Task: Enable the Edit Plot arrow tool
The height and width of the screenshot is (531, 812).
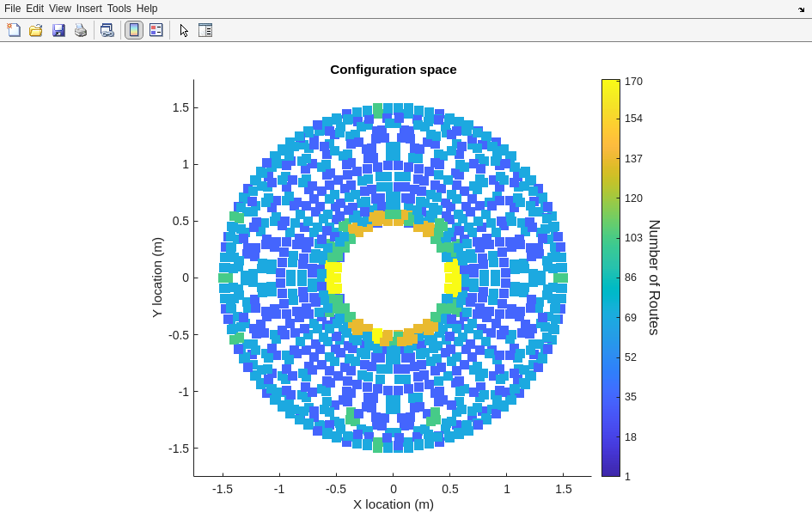Action: (184, 30)
